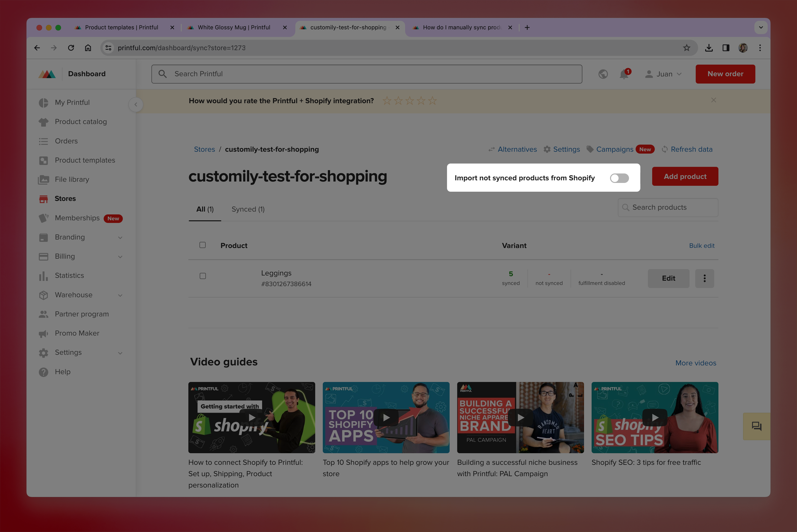Image resolution: width=797 pixels, height=532 pixels.
Task: Open a new browser tab
Action: [527, 27]
